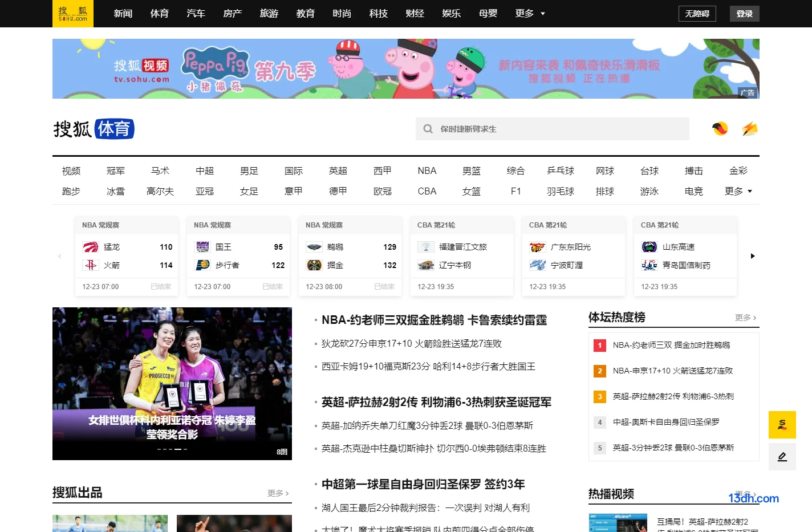
Task: Open article 湖人国王最后2分钟裁判报告
Action: coord(425,508)
